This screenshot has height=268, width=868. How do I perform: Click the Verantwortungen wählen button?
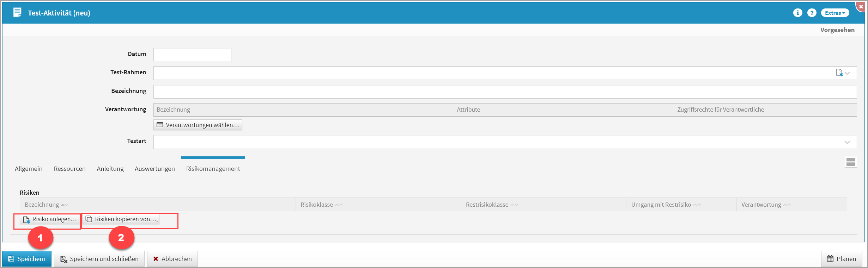point(198,125)
